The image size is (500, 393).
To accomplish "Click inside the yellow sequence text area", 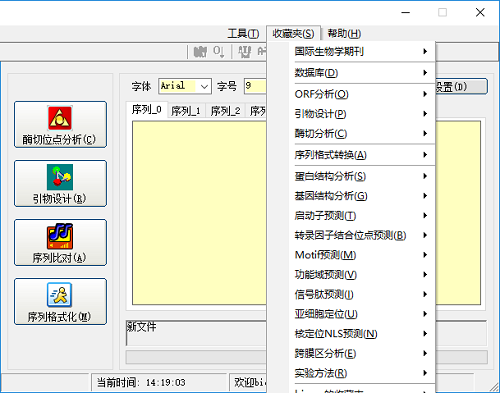I will [199, 213].
